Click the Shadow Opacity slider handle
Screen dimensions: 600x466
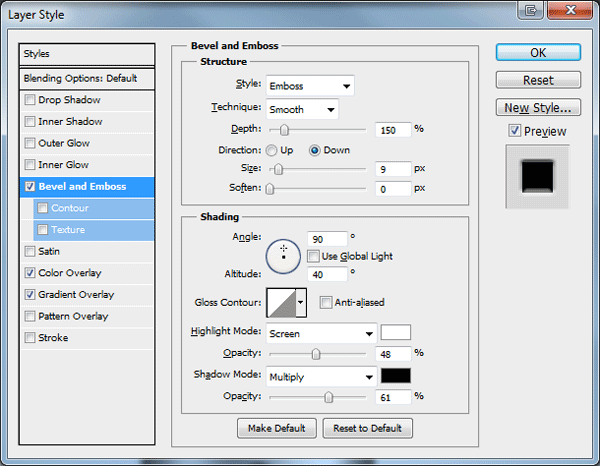(328, 398)
